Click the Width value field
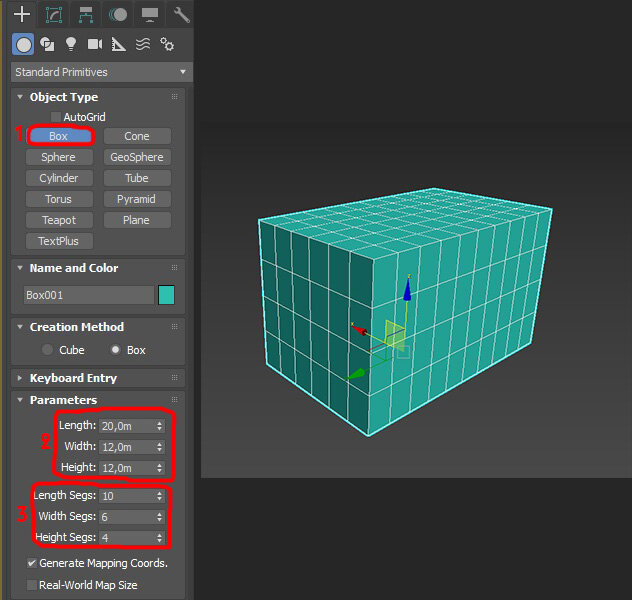Screen dimensions: 632x600 click(x=127, y=447)
